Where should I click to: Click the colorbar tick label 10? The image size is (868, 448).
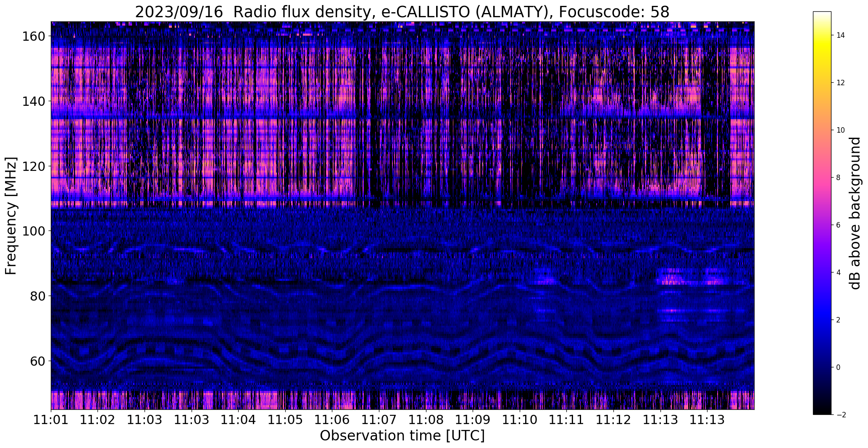841,130
